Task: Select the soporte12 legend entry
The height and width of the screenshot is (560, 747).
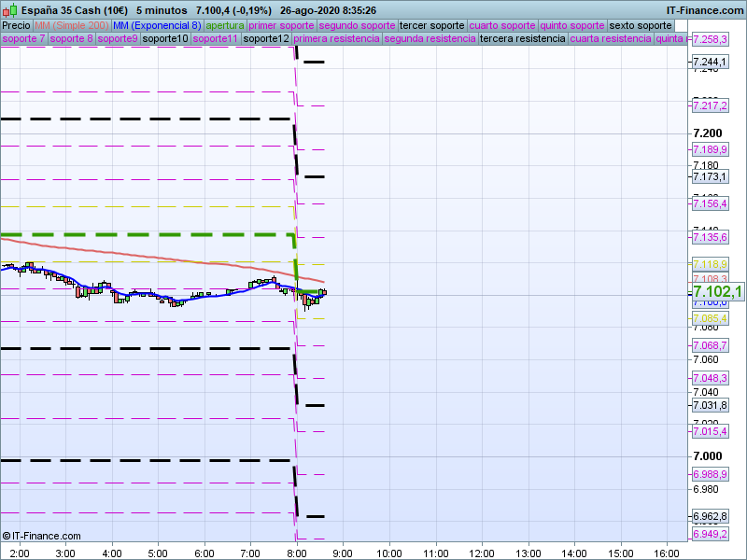Action: click(x=265, y=39)
